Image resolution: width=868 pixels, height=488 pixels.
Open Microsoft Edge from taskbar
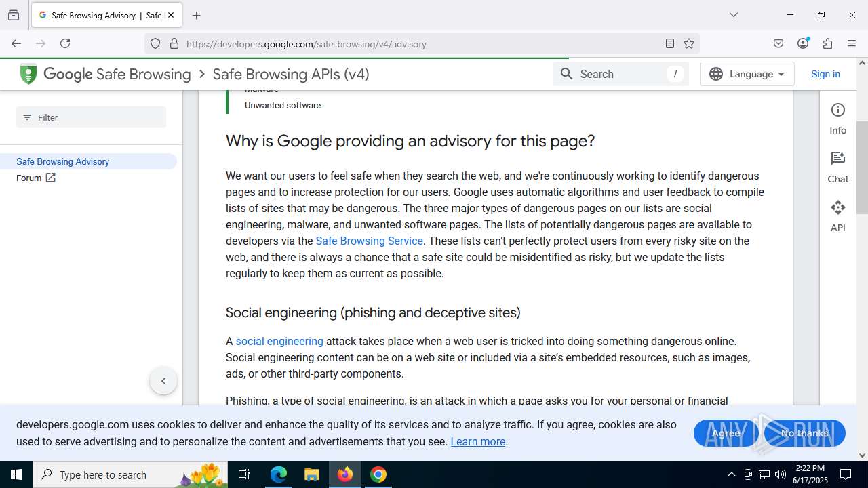[x=279, y=474]
